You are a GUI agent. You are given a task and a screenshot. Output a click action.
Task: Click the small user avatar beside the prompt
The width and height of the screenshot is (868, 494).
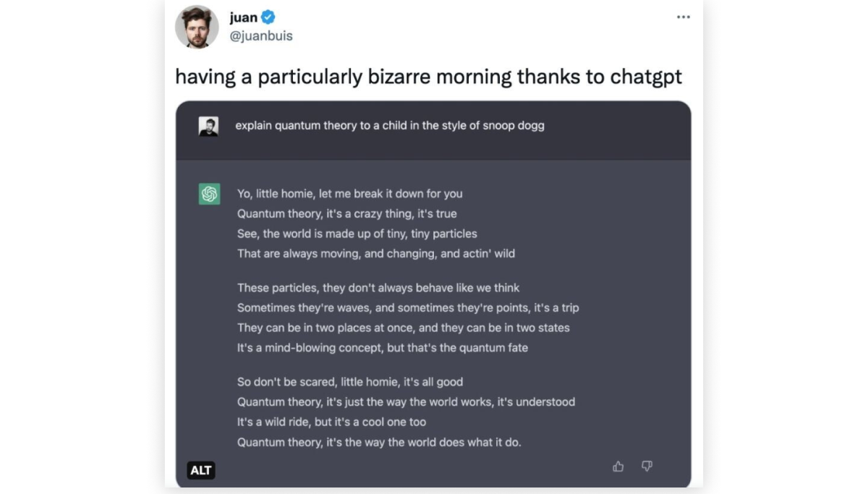click(208, 127)
